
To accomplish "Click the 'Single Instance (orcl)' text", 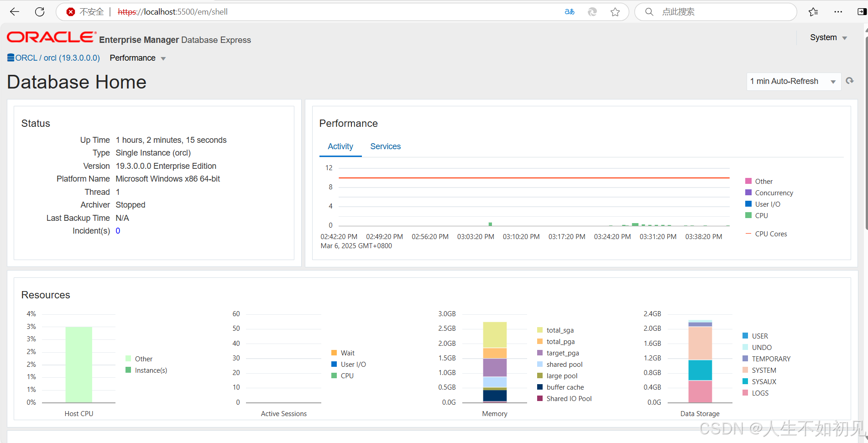I will point(153,153).
